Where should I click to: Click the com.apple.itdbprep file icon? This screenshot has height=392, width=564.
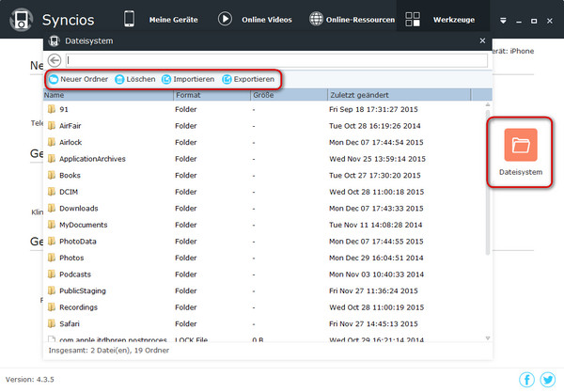(x=52, y=339)
